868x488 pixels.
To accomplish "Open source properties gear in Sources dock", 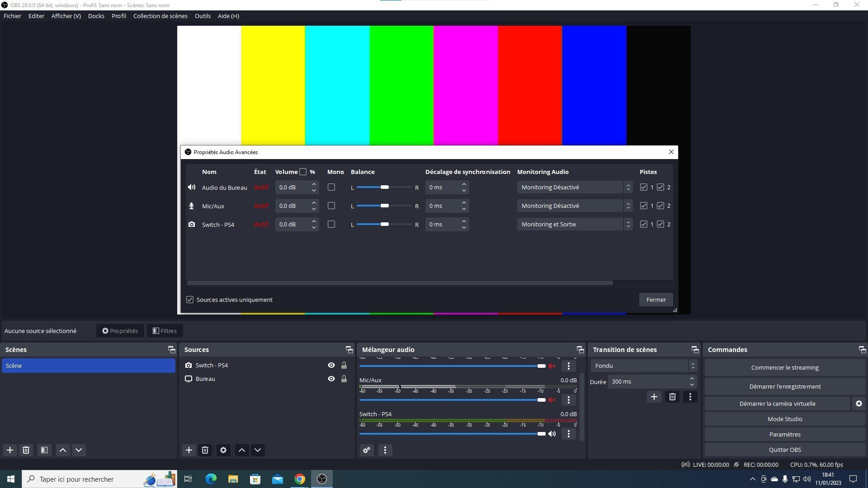I will 223,450.
